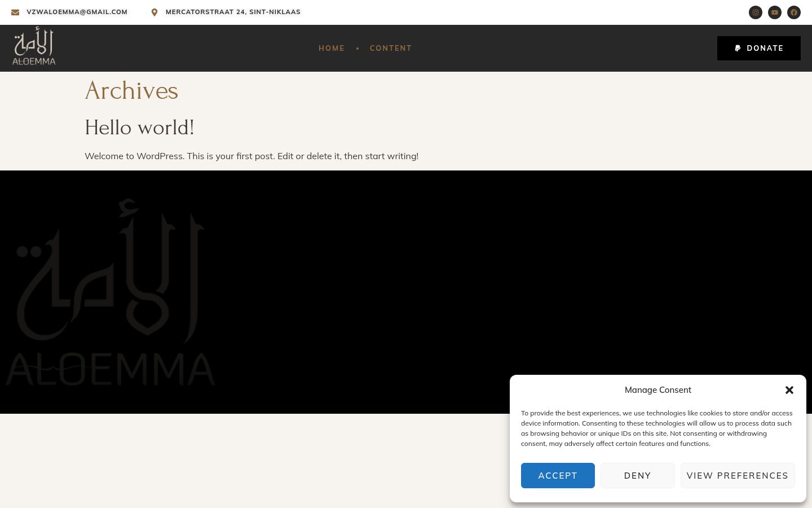This screenshot has width=812, height=508.
Task: Deny cookies in consent dialog
Action: 638,475
